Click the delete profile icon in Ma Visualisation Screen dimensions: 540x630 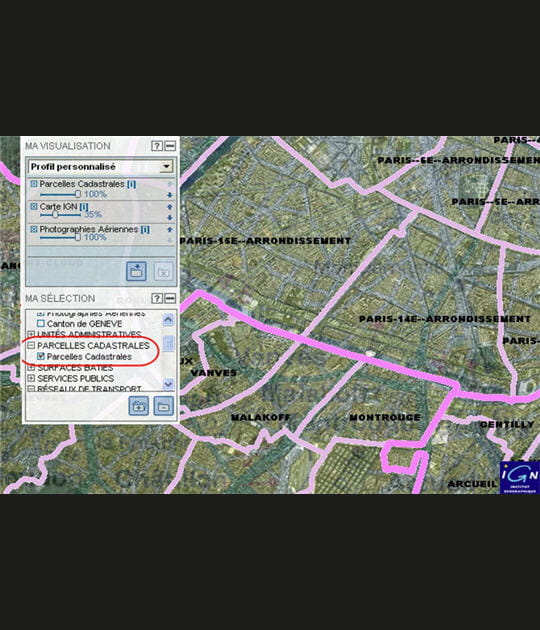point(163,271)
